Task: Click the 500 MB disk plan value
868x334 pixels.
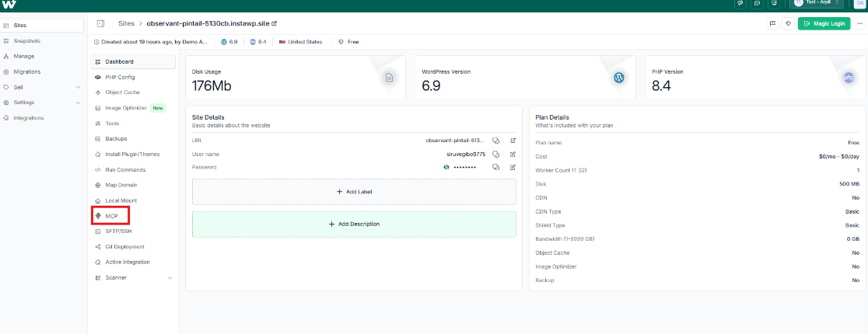Action: pos(849,183)
